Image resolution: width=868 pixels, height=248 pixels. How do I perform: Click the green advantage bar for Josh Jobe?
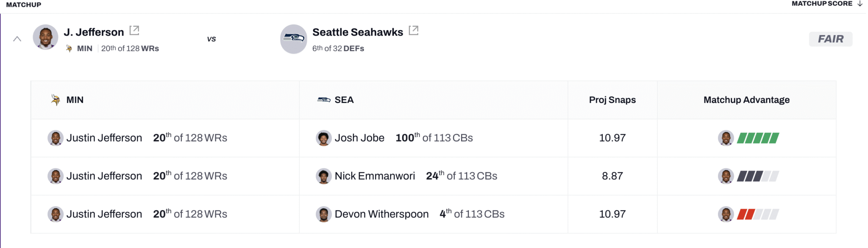click(x=758, y=138)
